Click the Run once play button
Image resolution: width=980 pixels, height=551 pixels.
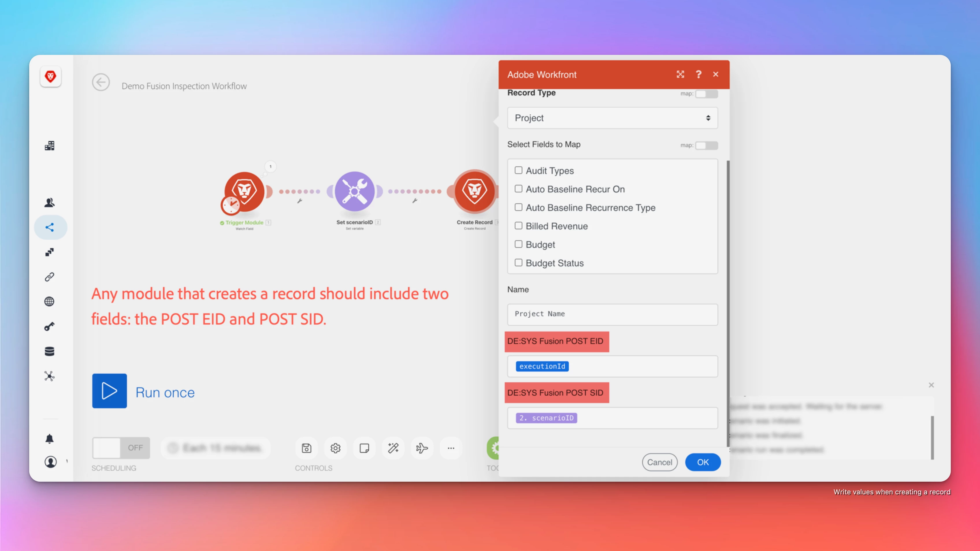109,391
